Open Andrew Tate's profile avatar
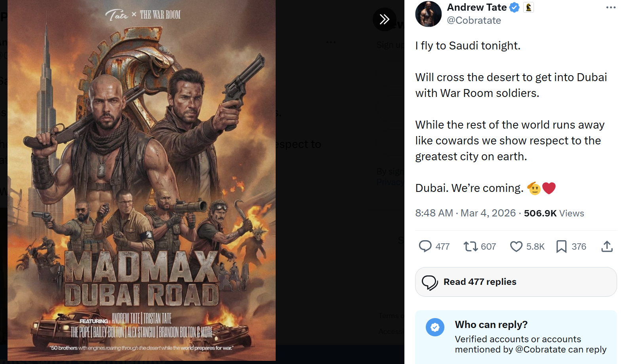 click(x=428, y=14)
